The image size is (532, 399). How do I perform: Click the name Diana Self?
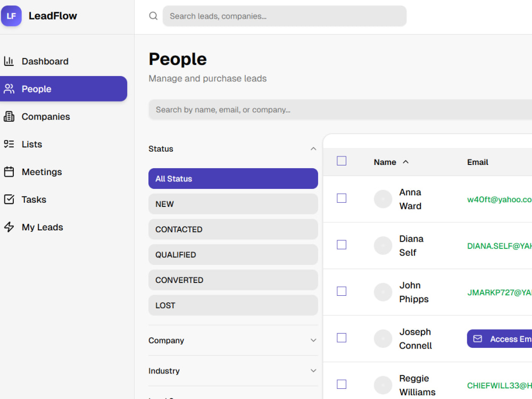(411, 246)
